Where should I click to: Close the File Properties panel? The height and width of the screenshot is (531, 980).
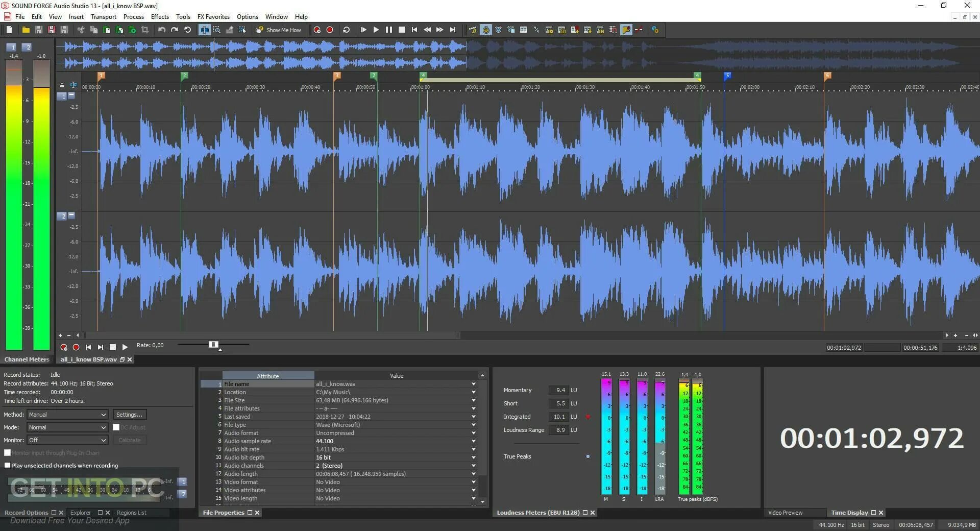[257, 513]
